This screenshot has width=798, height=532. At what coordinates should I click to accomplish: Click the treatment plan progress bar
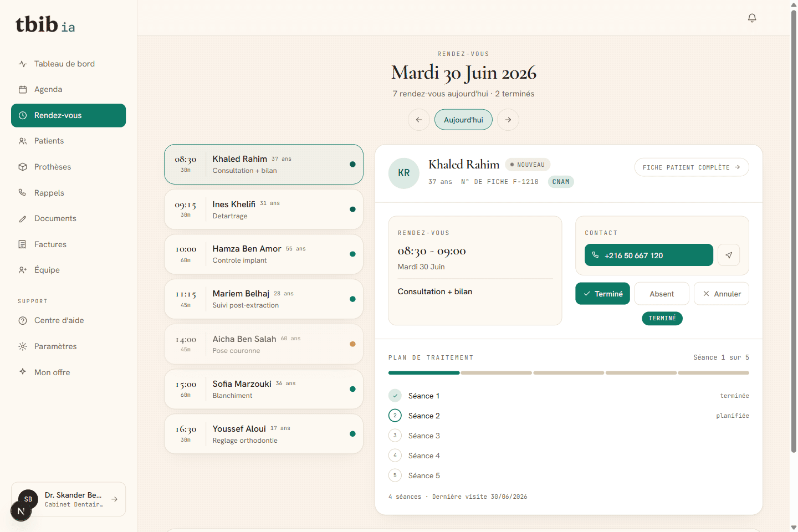569,373
